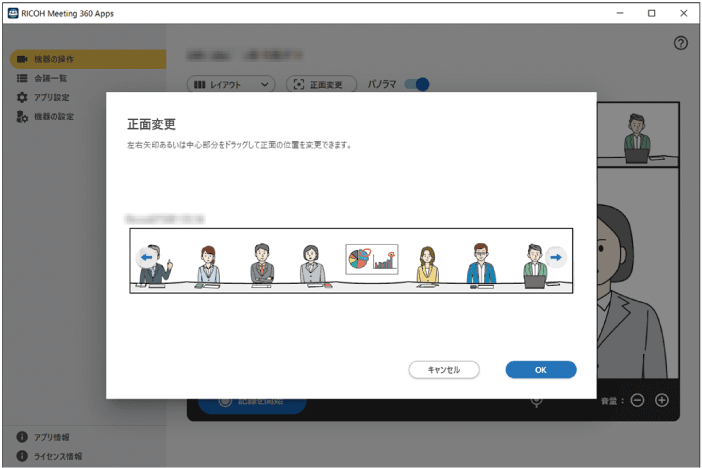
Task: Click the gear icon beside アプリ設定
Action: (x=22, y=97)
